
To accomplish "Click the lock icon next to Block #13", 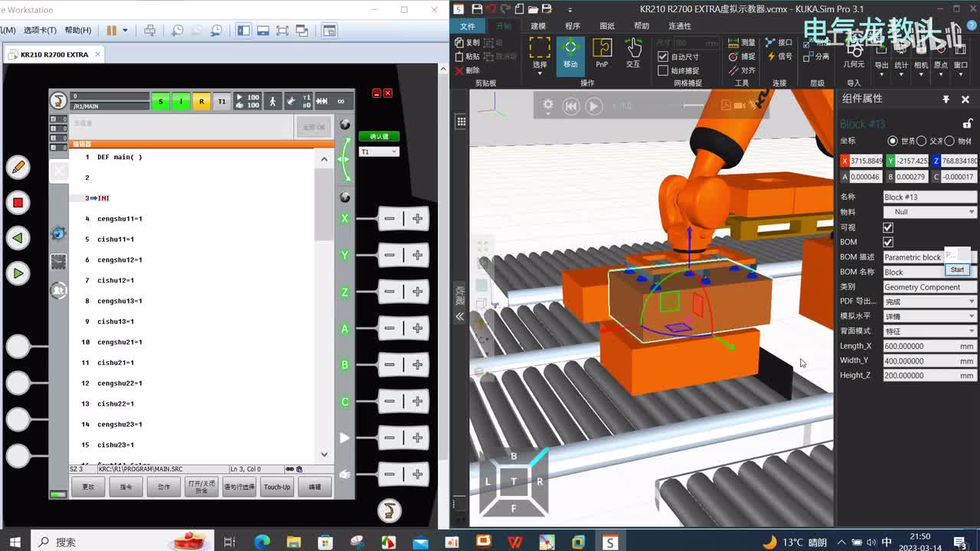I will point(968,123).
